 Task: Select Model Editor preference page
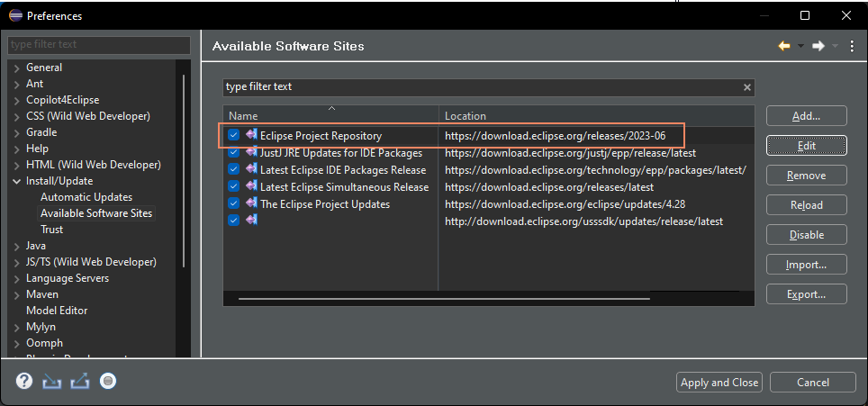[57, 311]
